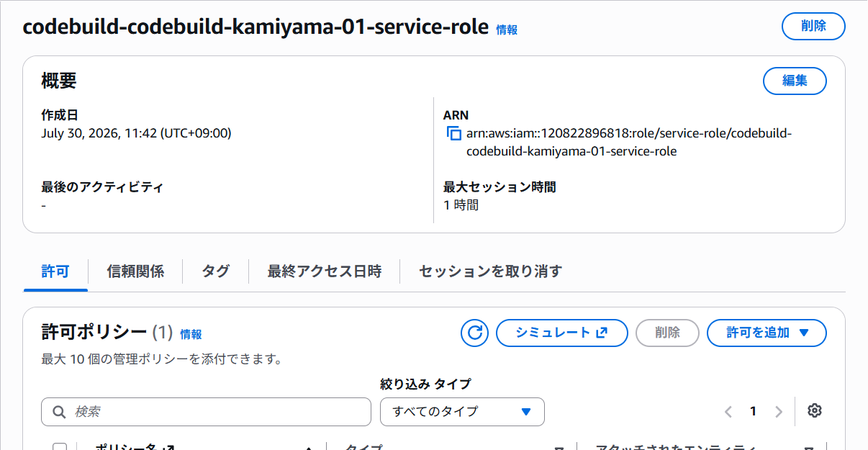Sort by the ポリシー名 column arrow
The image size is (868, 450).
[x=309, y=448]
